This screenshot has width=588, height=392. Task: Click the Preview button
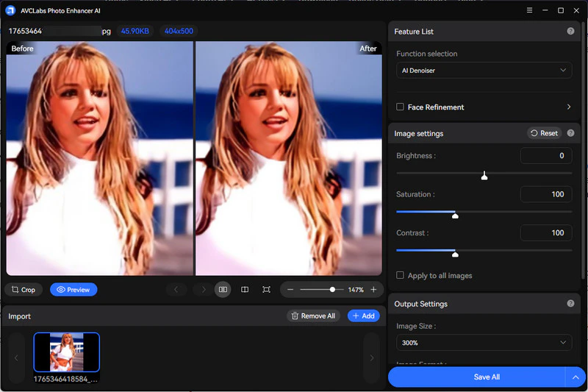(73, 290)
